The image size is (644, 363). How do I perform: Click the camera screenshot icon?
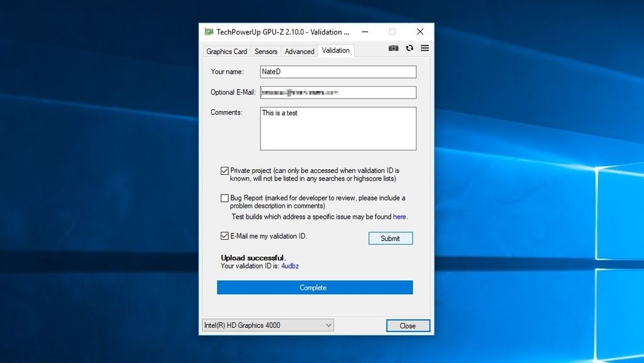(393, 47)
